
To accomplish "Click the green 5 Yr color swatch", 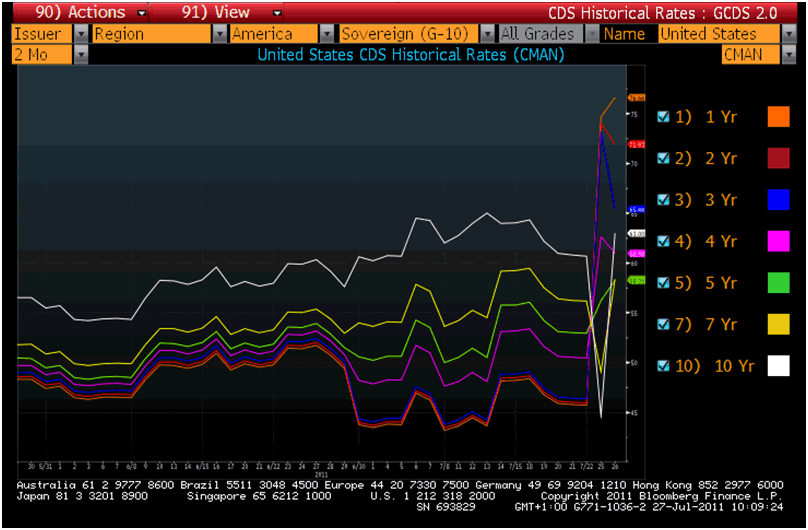I will 779,283.
